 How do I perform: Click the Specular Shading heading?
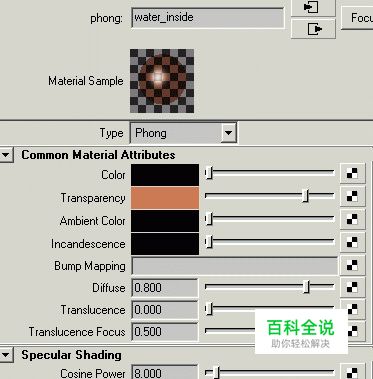71,355
